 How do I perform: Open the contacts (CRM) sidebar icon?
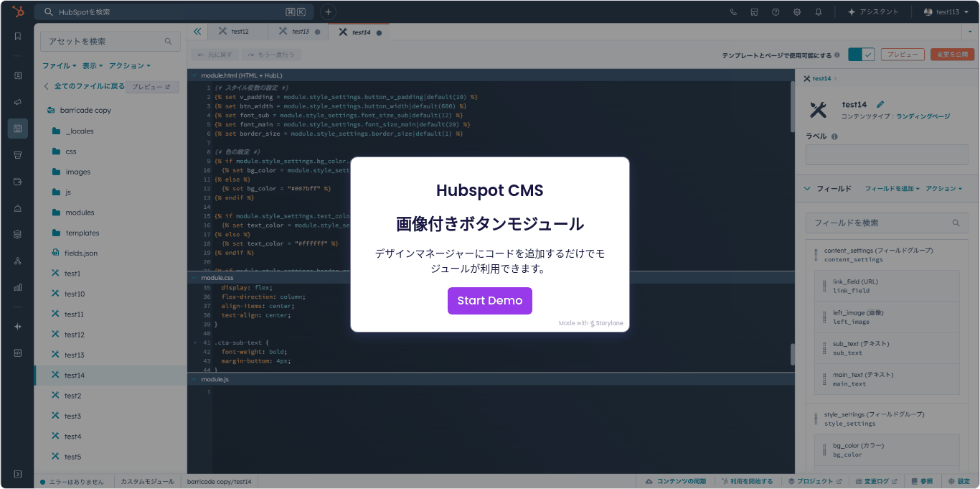pos(18,75)
